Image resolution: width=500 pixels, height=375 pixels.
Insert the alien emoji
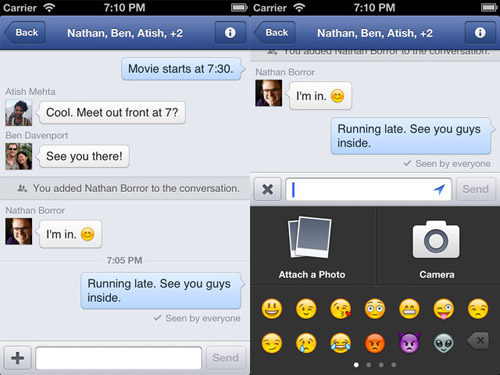pyautogui.click(x=444, y=343)
